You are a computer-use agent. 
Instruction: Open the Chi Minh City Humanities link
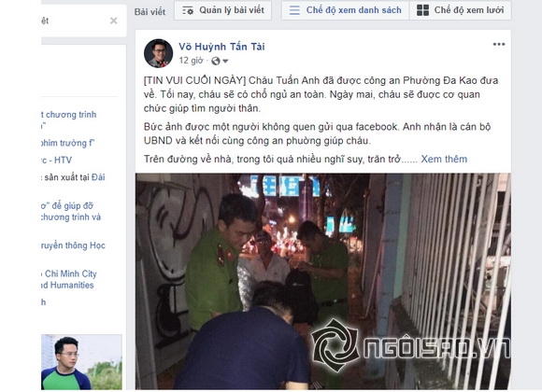[x=68, y=279]
